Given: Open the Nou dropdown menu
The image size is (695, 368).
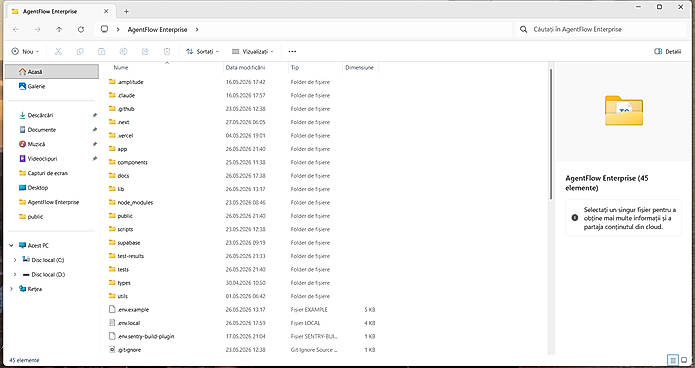Looking at the screenshot, I should point(25,51).
